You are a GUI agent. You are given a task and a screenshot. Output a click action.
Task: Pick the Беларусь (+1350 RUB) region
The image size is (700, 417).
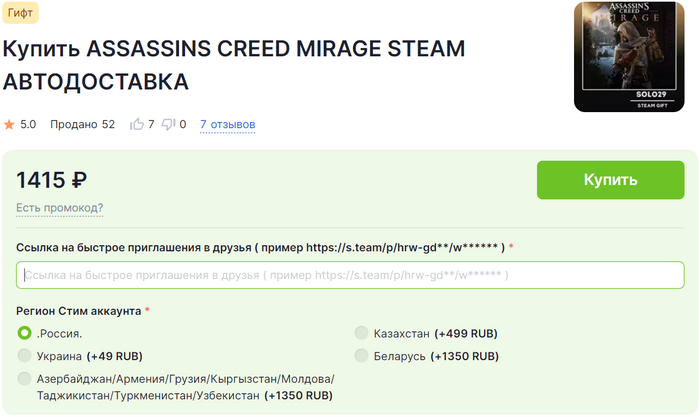coord(361,355)
